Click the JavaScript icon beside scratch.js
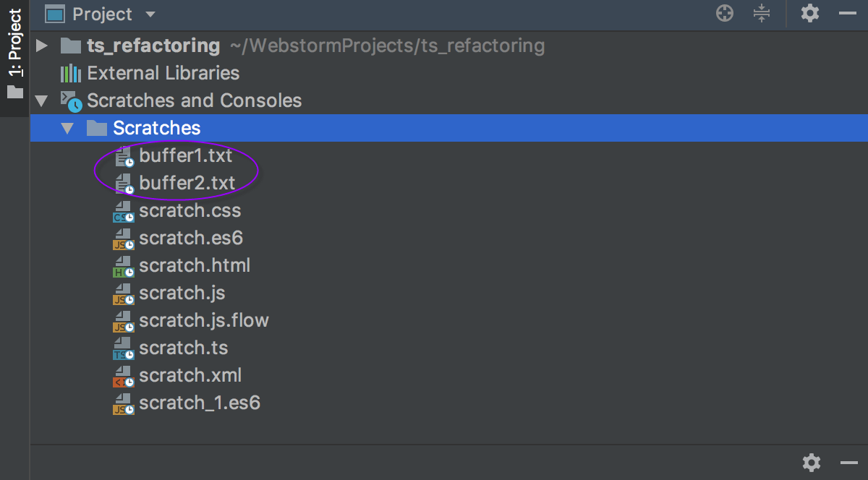 [x=123, y=293]
